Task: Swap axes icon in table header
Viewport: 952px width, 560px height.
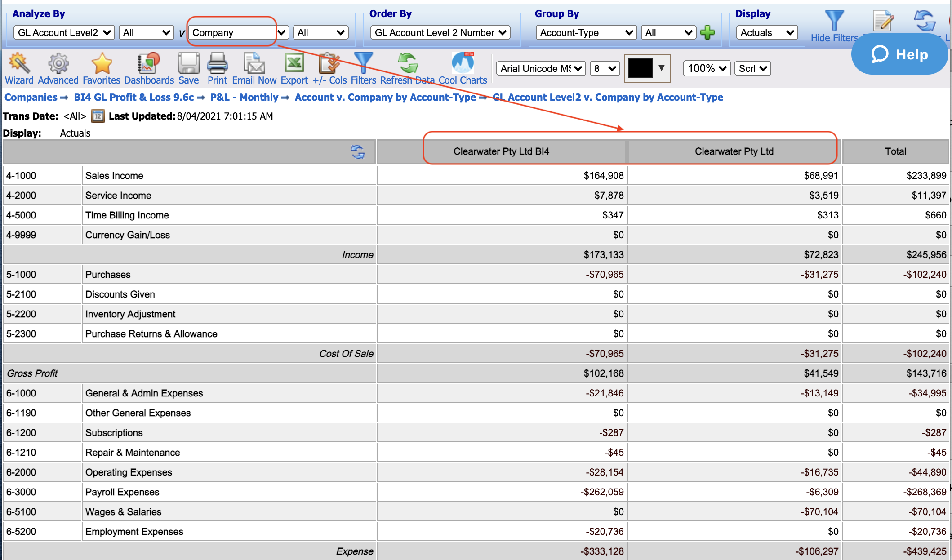Action: [x=358, y=152]
